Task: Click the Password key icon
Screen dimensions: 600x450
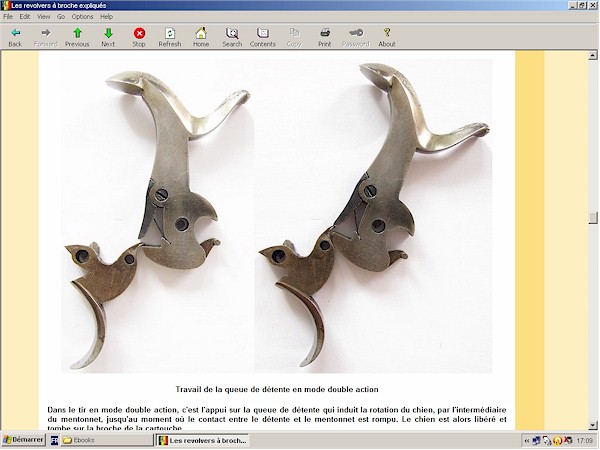Action: click(x=356, y=33)
